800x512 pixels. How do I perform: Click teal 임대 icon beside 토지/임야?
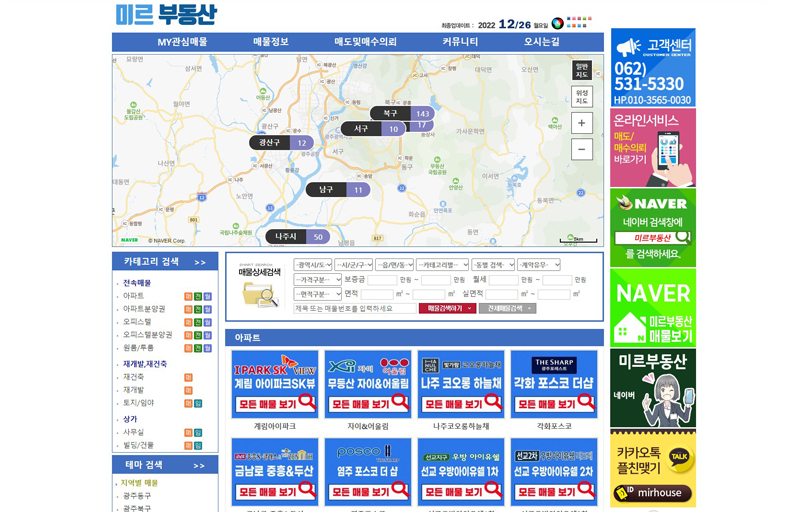198,403
